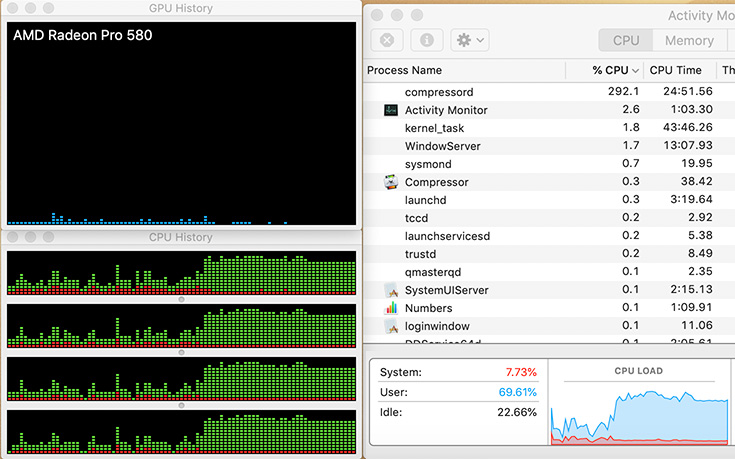Select the sysmond process row
This screenshot has height=459, width=735.
[x=549, y=164]
